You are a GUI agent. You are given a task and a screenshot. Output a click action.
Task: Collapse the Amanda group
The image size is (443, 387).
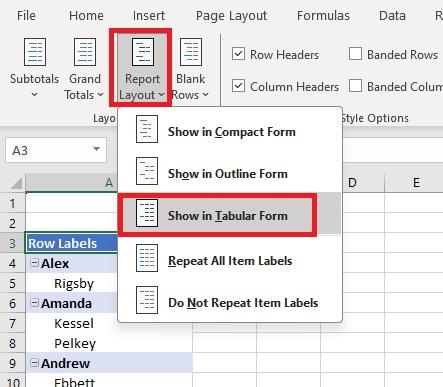pos(34,303)
